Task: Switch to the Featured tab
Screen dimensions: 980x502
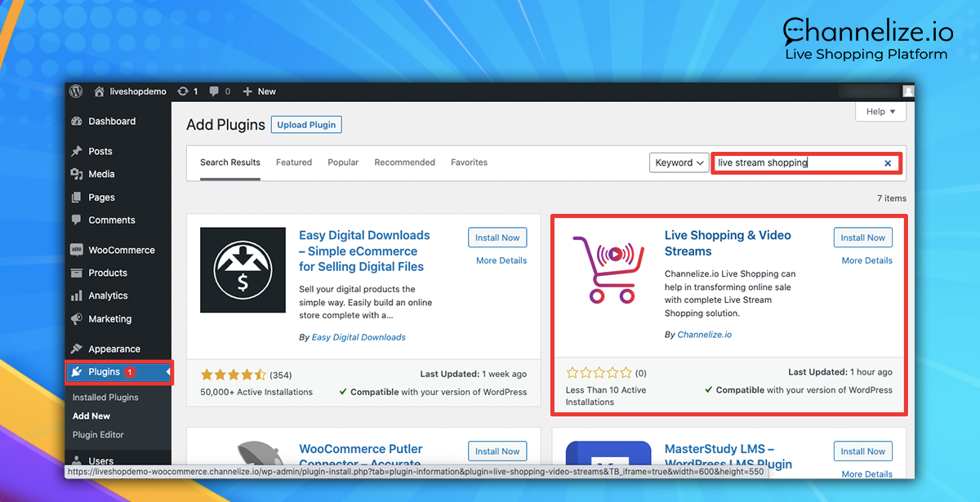Action: click(x=294, y=162)
